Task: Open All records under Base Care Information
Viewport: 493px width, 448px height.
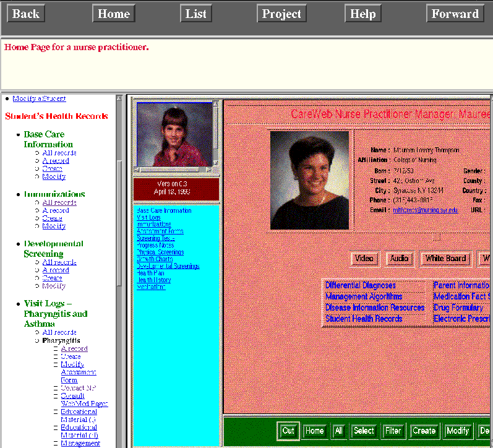Action: [59, 153]
